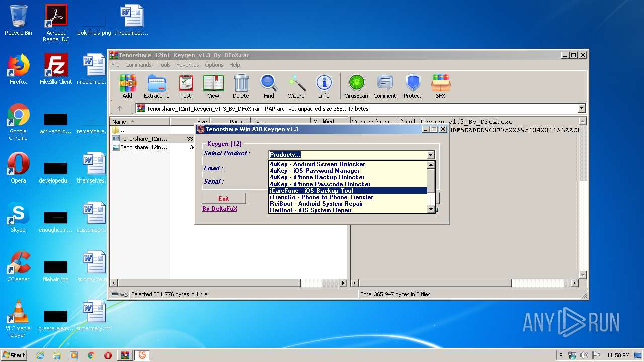Open Acrobat Reader DC desktop shortcut
644x362 pixels.
pos(56,23)
